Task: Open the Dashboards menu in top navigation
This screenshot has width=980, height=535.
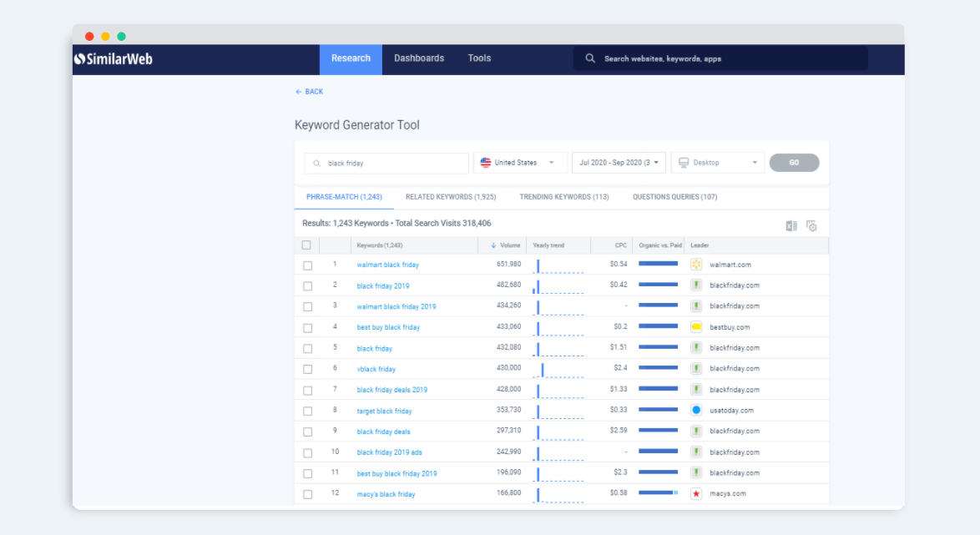Action: 419,59
